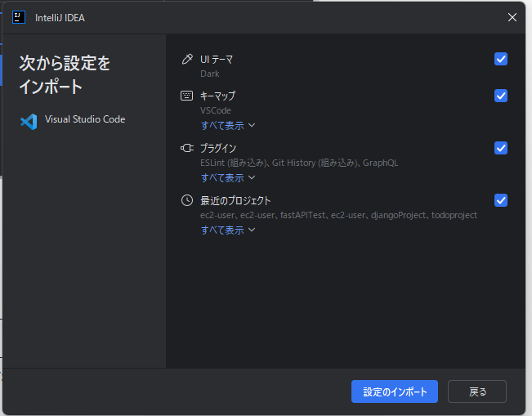Click the UI テーマ section title
532x416 pixels.
coord(217,60)
